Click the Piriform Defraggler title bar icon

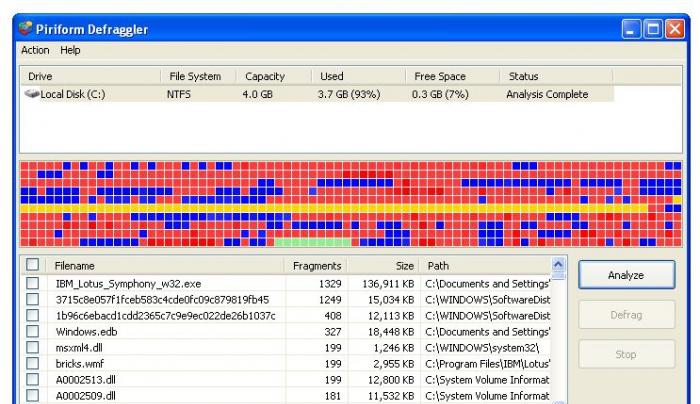coord(26,29)
